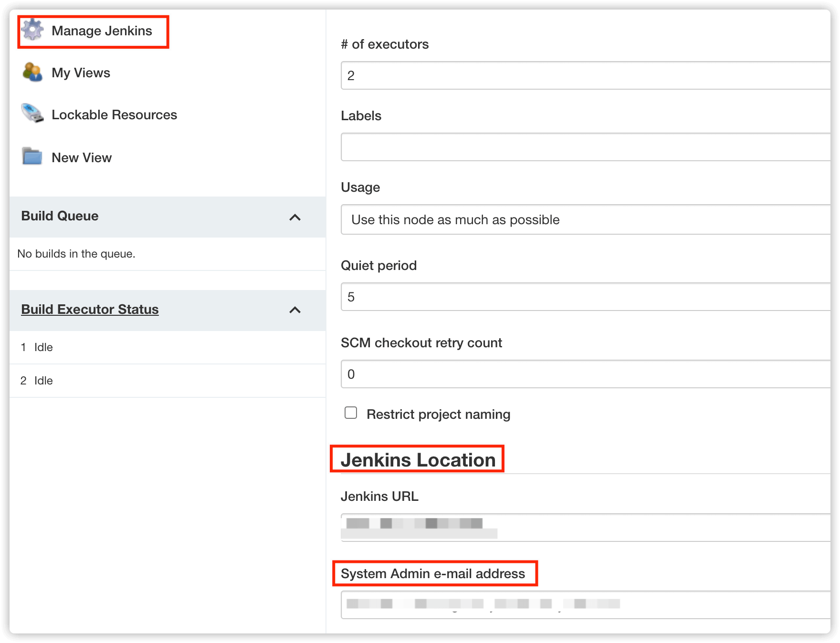Open the Usage dropdown
Screen dimensions: 840x643
point(586,219)
